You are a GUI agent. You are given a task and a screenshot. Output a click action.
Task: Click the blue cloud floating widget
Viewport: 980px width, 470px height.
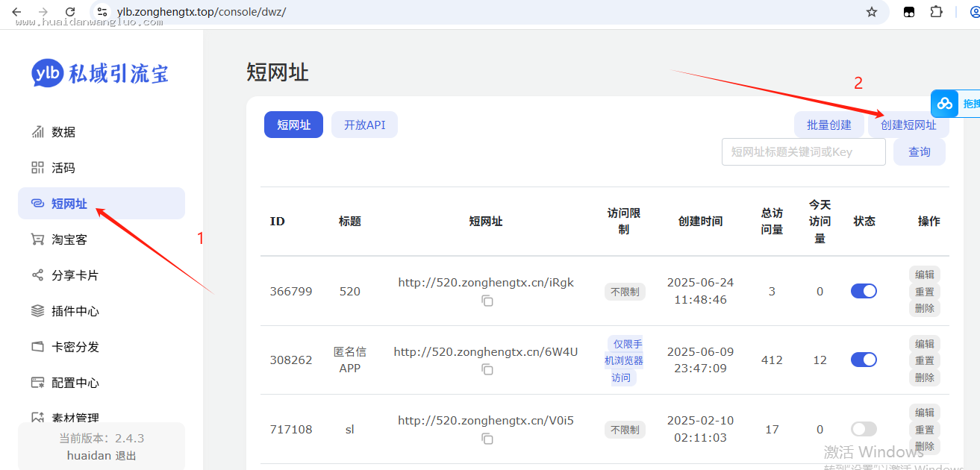[x=945, y=104]
